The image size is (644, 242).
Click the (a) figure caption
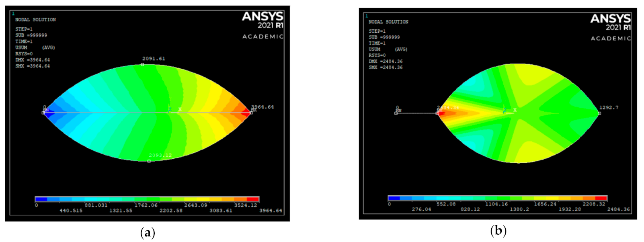pos(148,233)
